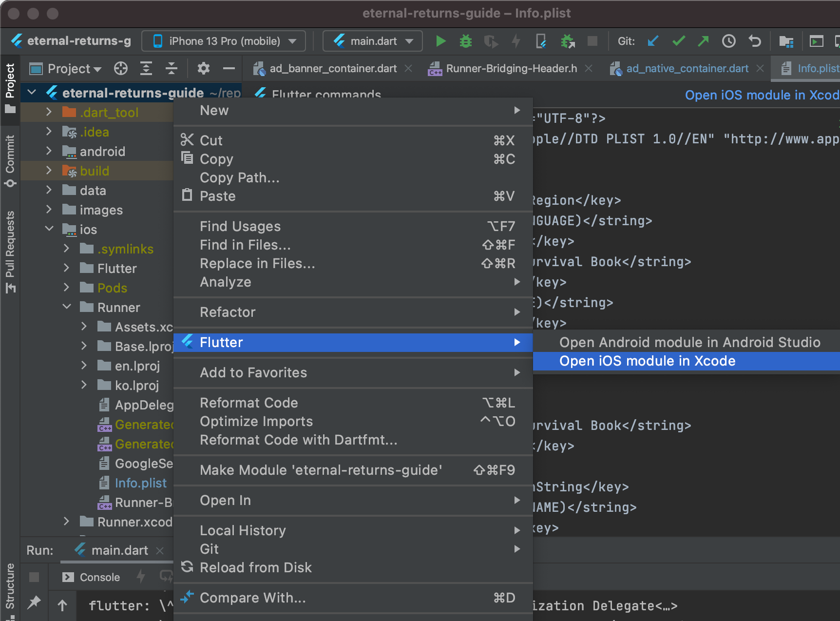Open iPhone 13 Pro device selector dropdown
Screen dimensions: 840x621
[224, 41]
